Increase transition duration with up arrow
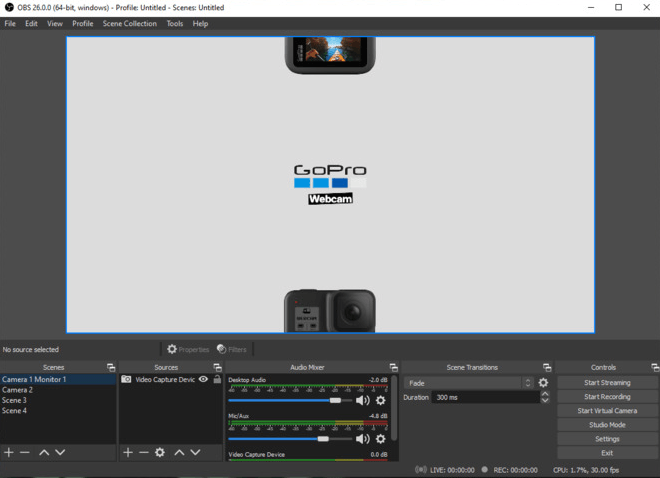 click(545, 394)
